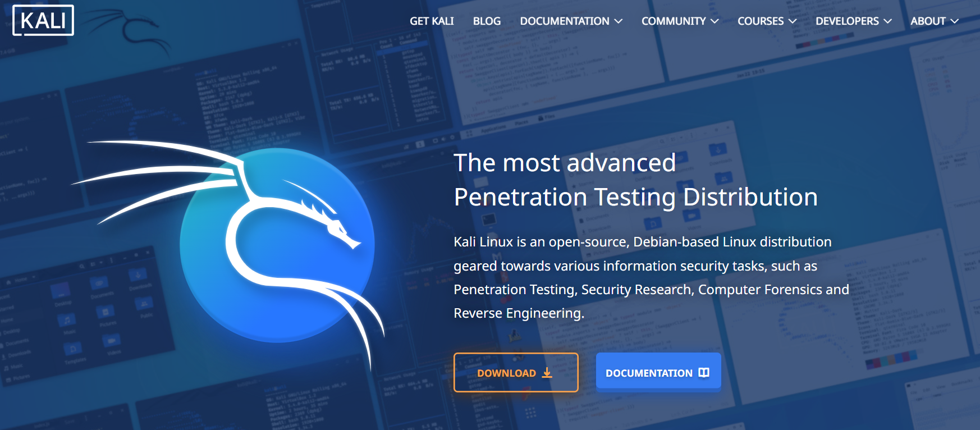Expand the COMMUNITY chevron arrow
Image resolution: width=980 pixels, height=430 pixels.
(715, 21)
